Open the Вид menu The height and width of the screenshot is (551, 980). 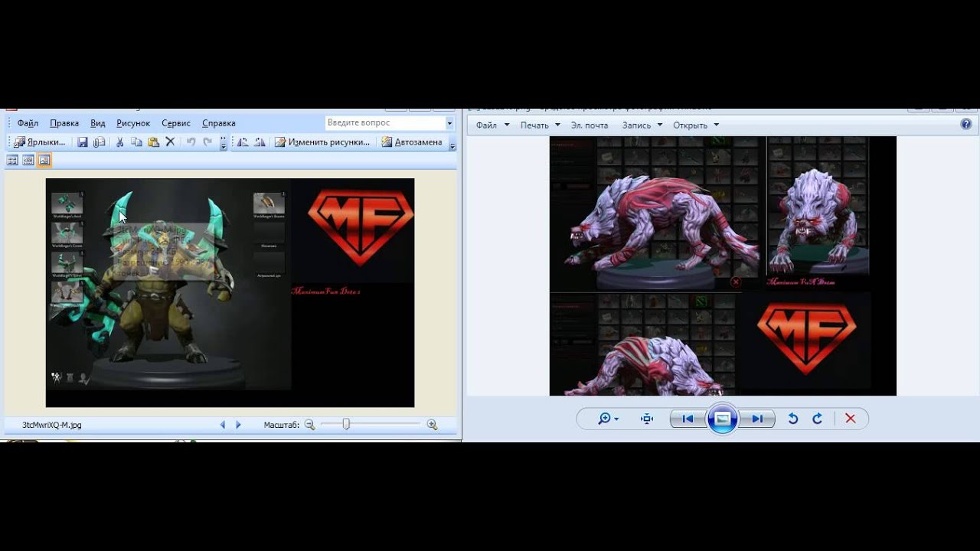98,123
